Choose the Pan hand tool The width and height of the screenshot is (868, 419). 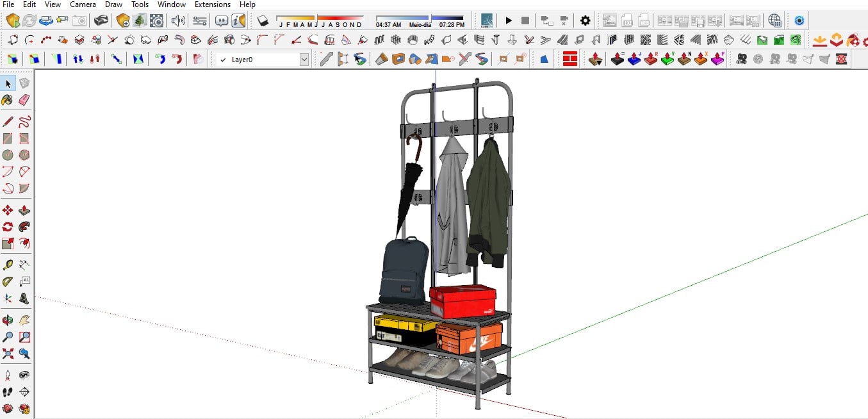tap(24, 320)
